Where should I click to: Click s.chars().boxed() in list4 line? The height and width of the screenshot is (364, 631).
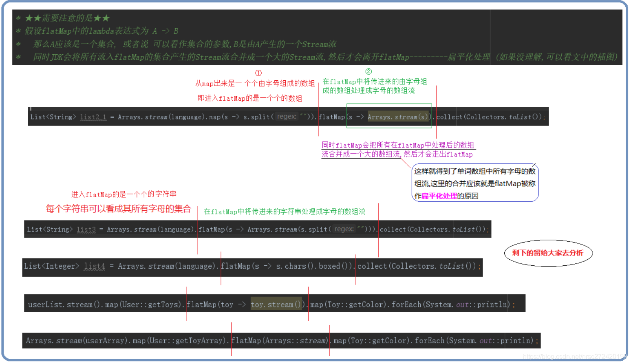click(314, 266)
